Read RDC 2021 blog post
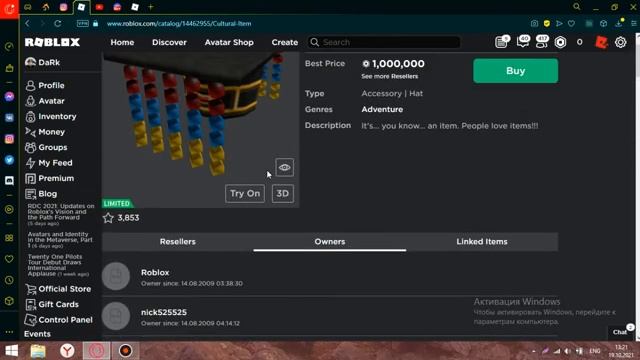This screenshot has width=640, height=360. (x=60, y=214)
